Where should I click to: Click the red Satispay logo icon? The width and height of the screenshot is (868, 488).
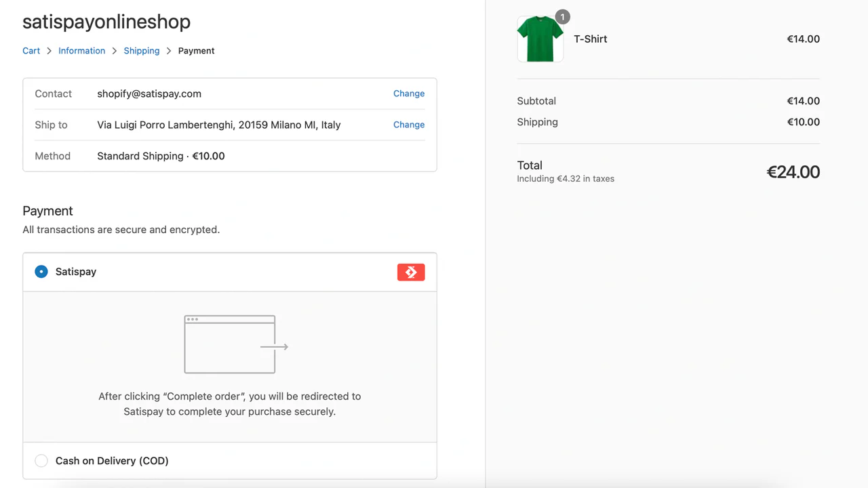[411, 272]
